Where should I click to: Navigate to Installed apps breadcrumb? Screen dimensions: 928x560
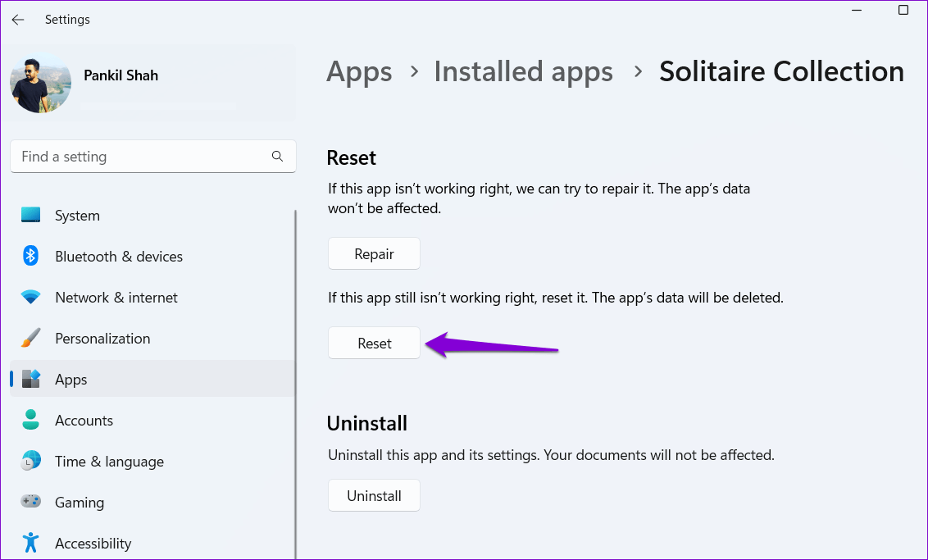[x=523, y=72]
